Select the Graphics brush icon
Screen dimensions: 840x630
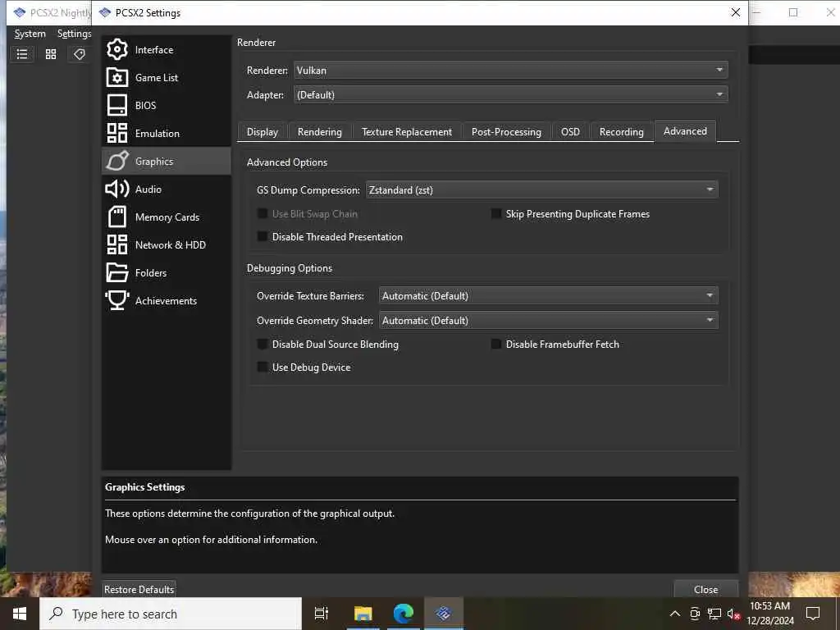click(x=116, y=161)
